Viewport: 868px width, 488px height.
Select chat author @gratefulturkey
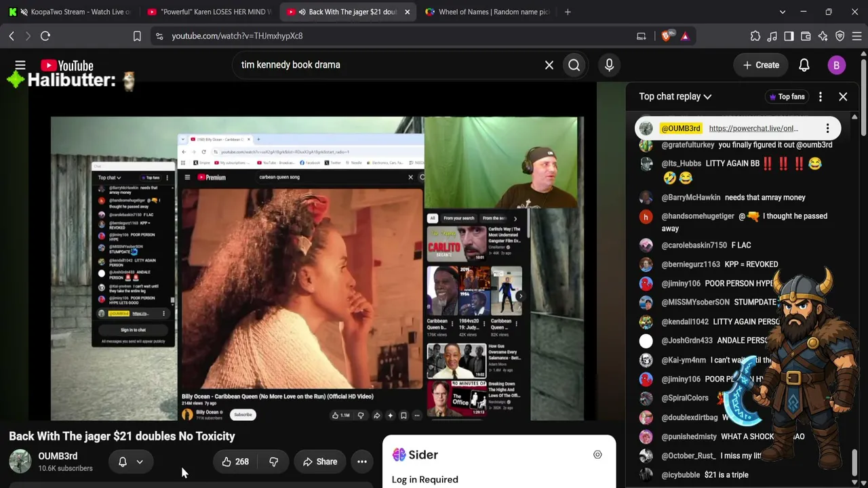688,144
